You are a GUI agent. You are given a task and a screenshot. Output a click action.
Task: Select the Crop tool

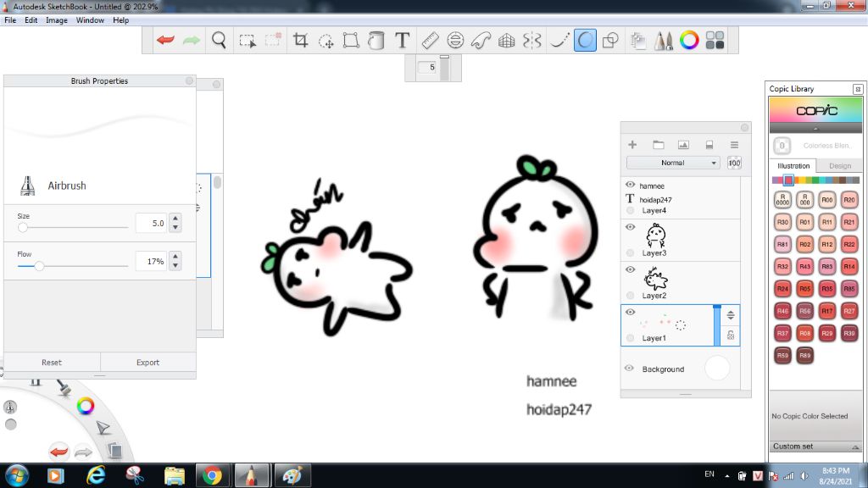[301, 41]
